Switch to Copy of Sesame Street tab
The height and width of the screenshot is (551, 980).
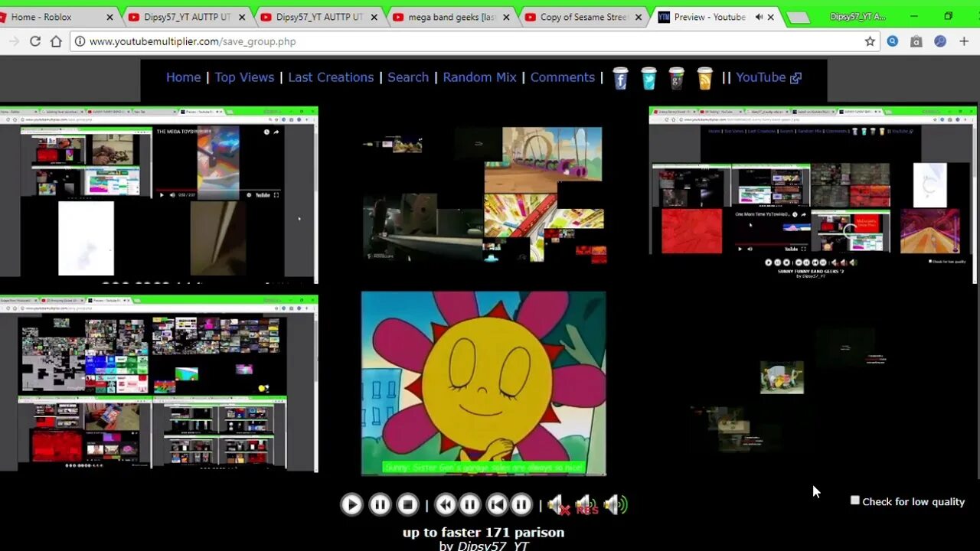click(583, 17)
